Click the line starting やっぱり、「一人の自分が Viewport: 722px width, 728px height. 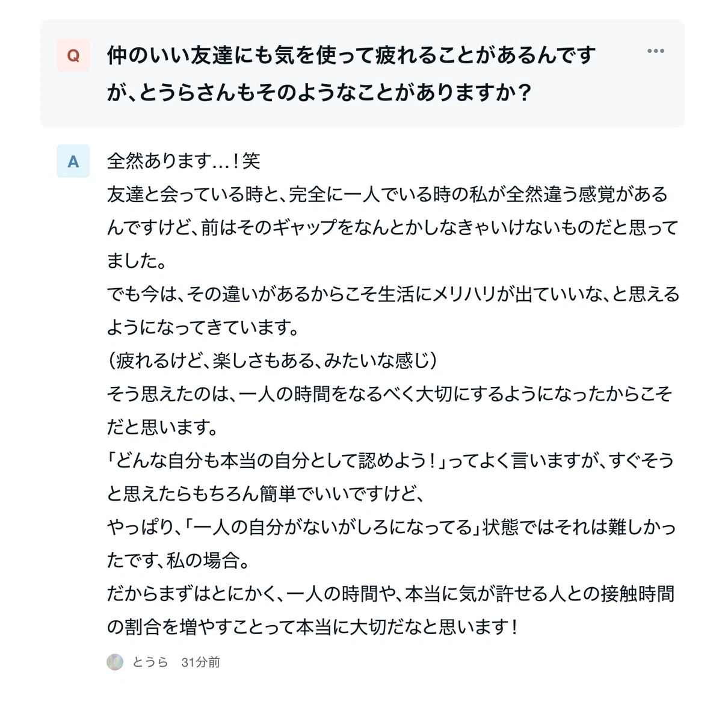[x=392, y=527]
